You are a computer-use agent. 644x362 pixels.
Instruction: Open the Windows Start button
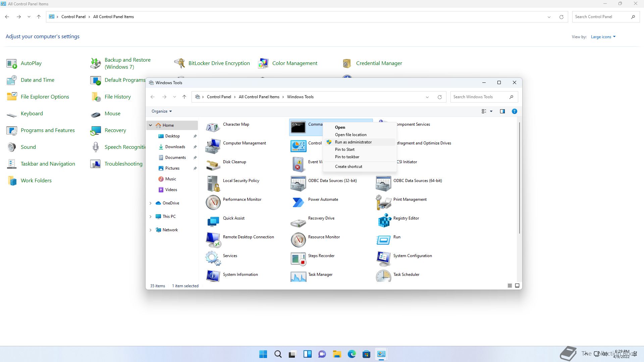click(263, 354)
